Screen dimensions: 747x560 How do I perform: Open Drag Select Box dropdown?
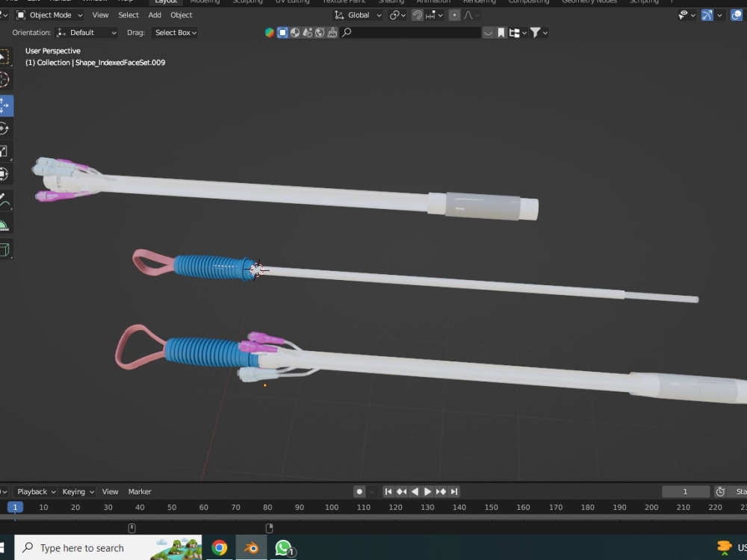pyautogui.click(x=174, y=32)
